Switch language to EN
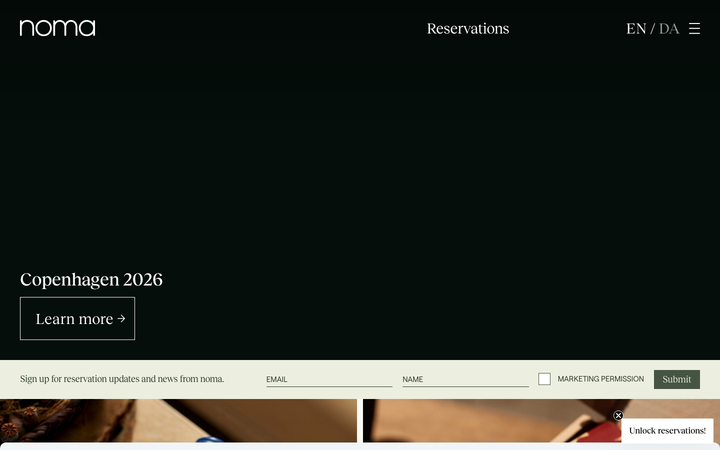This screenshot has height=450, width=720. pyautogui.click(x=636, y=28)
